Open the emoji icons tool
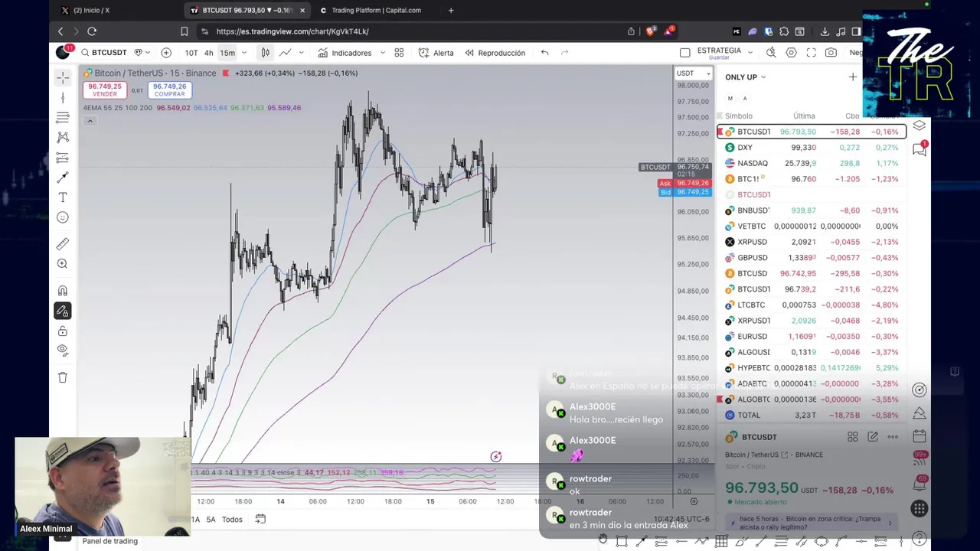This screenshot has width=980, height=551. click(63, 217)
